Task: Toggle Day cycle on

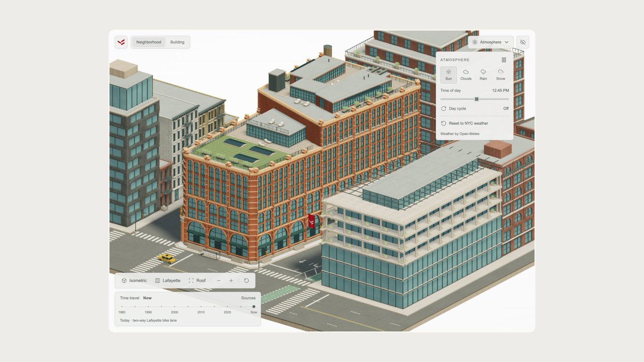Action: click(x=474, y=108)
